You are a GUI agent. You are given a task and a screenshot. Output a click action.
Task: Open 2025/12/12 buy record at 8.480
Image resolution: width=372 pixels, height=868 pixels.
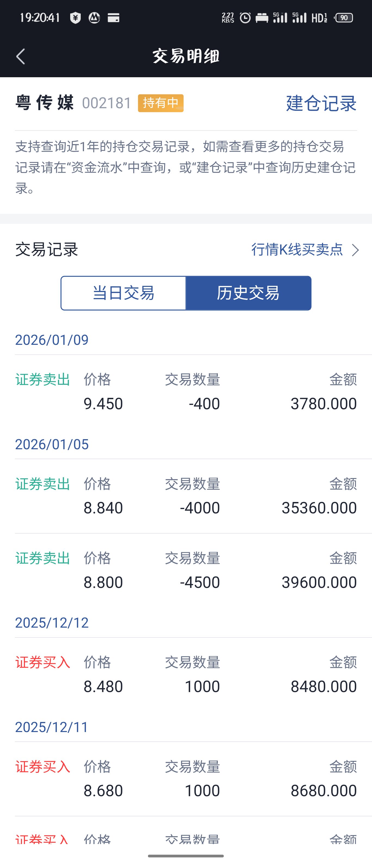(186, 675)
